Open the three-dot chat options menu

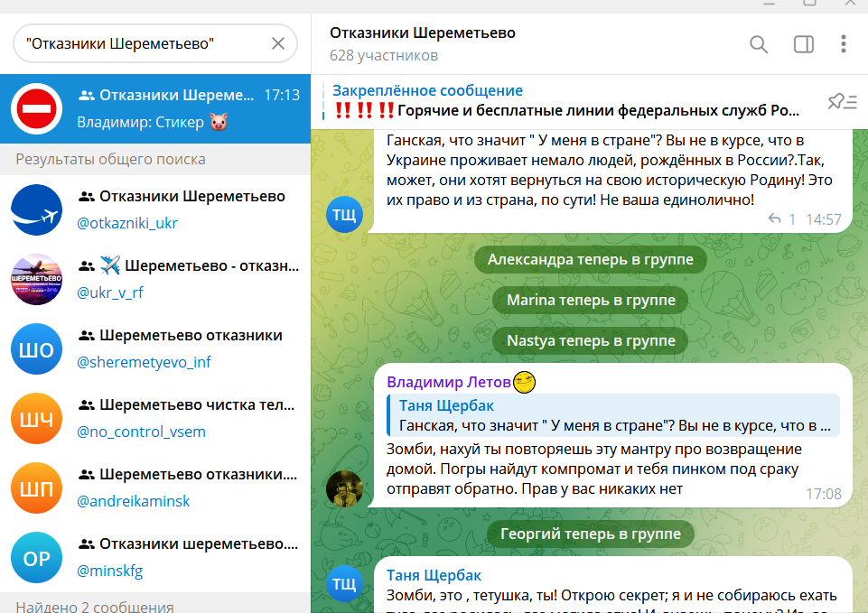[843, 44]
